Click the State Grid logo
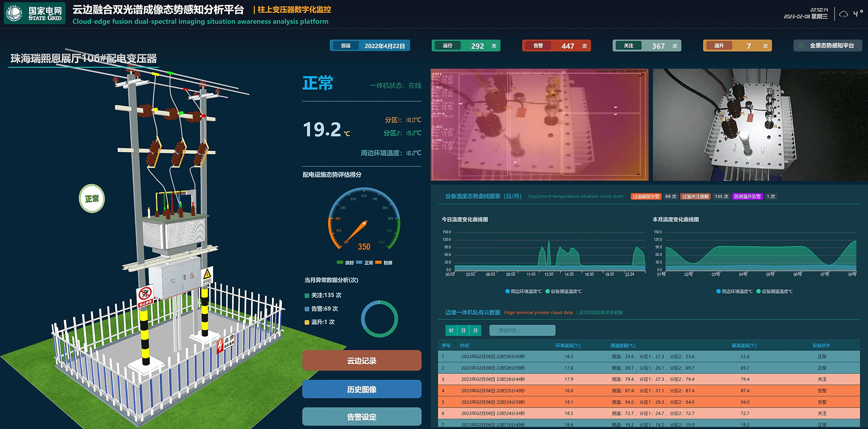 coord(14,13)
